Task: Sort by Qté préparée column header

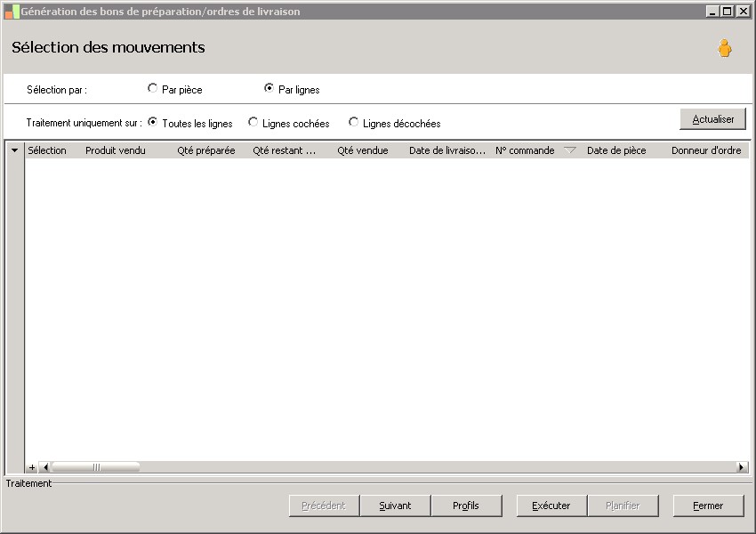Action: 206,150
